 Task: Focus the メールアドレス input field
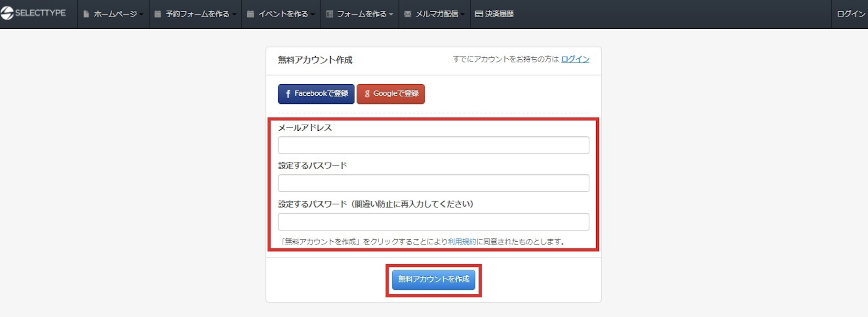pos(433,145)
